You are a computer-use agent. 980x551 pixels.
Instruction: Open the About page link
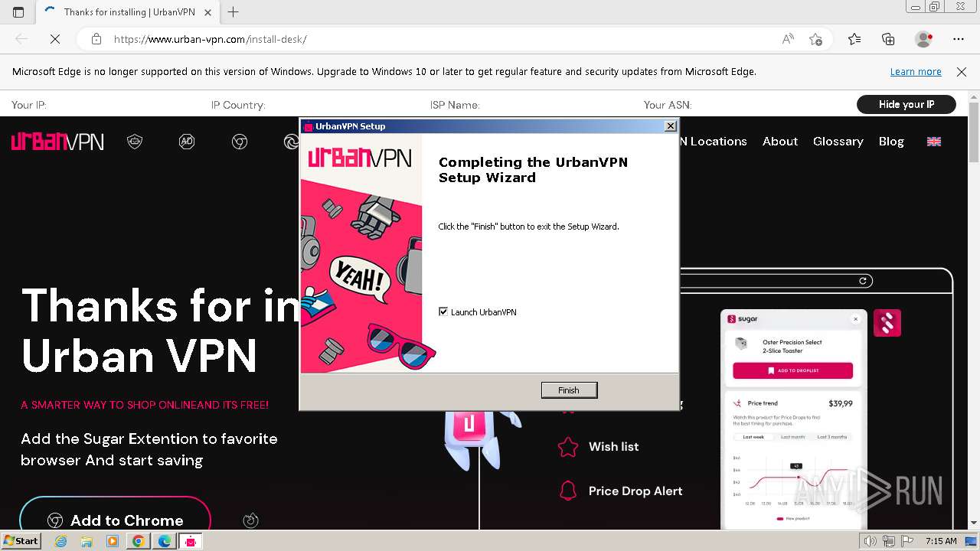click(x=780, y=142)
